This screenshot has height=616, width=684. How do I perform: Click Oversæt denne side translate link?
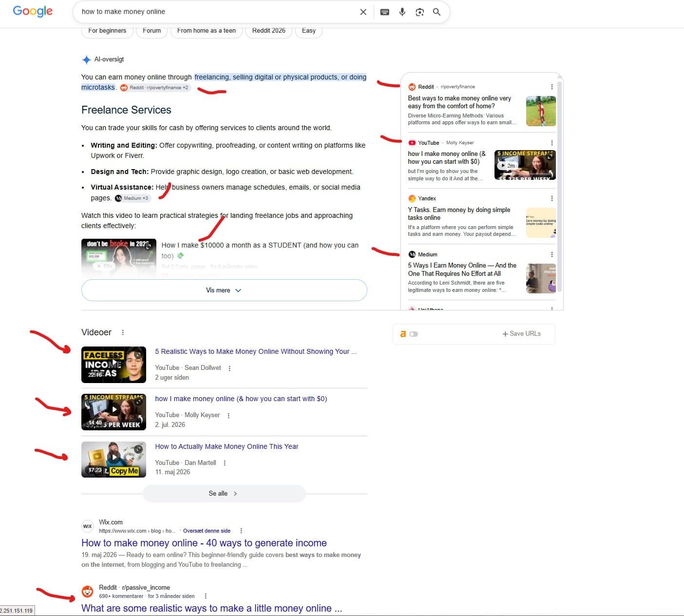click(207, 531)
